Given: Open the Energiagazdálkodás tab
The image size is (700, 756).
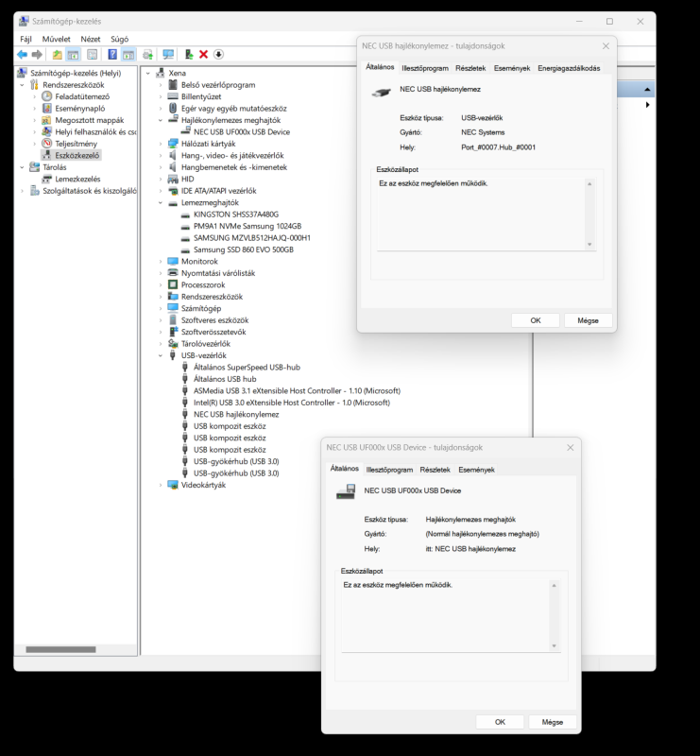Looking at the screenshot, I should [x=569, y=68].
